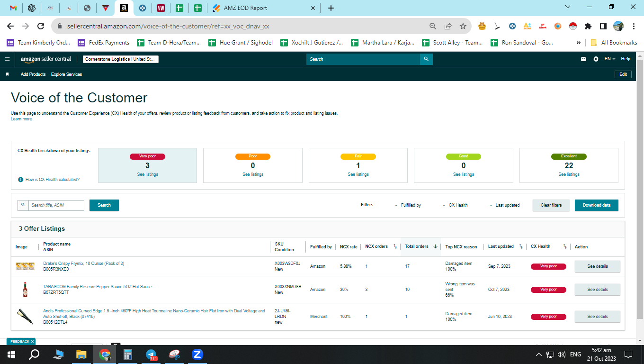Click the teal Search button for listings

point(104,205)
